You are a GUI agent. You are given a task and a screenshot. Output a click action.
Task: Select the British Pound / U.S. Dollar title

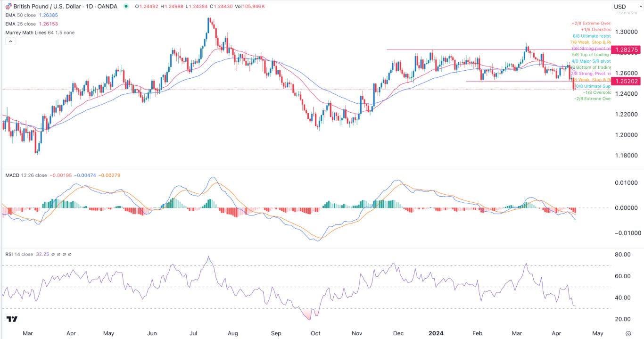[x=47, y=7]
